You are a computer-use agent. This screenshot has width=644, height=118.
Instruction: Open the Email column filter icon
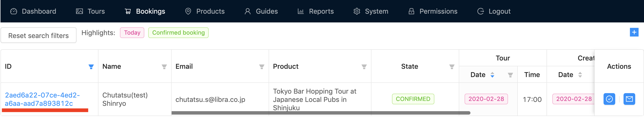[x=262, y=67]
